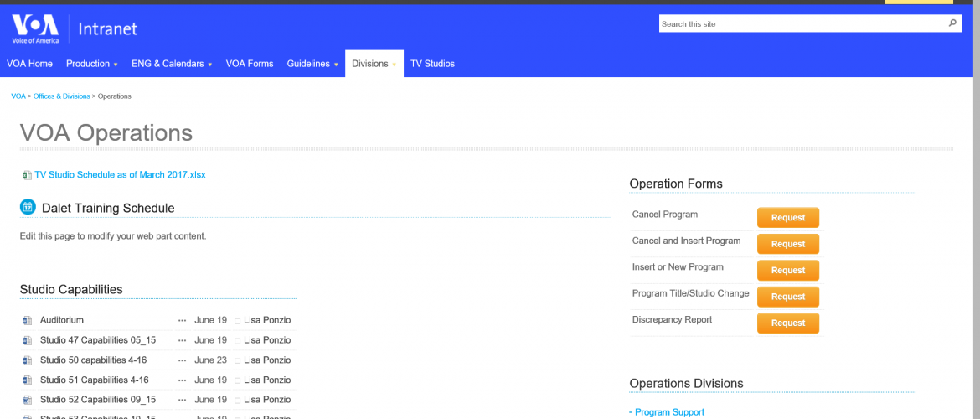Image resolution: width=980 pixels, height=419 pixels.
Task: Click Request button for Cancel and Insert Program
Action: (x=788, y=244)
